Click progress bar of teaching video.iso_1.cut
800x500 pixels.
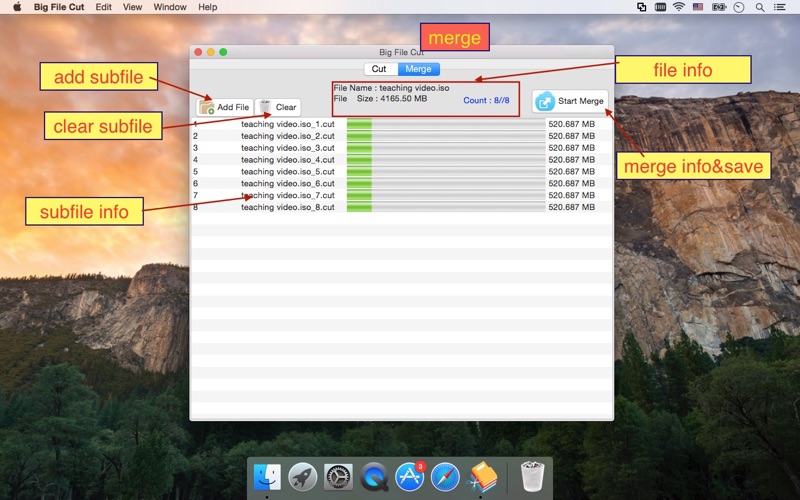point(445,124)
